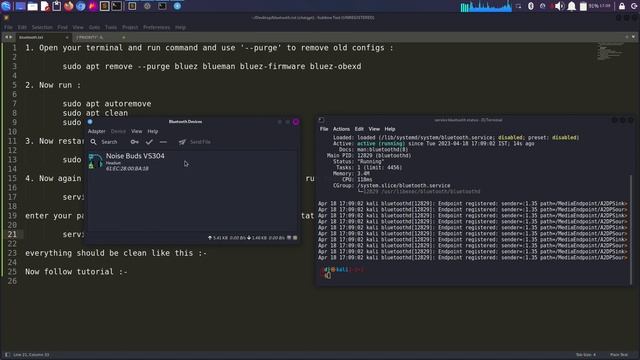Open the notifications bell icon

point(571,6)
